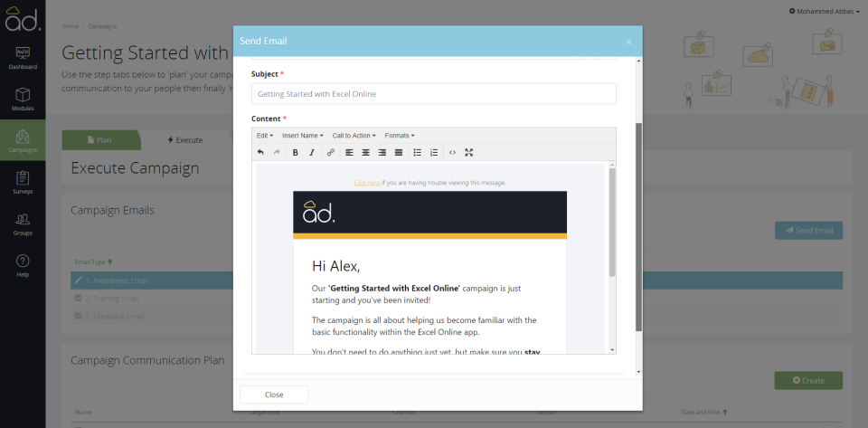The image size is (868, 428).
Task: Click the Send Email button behind the dialog
Action: 808,231
